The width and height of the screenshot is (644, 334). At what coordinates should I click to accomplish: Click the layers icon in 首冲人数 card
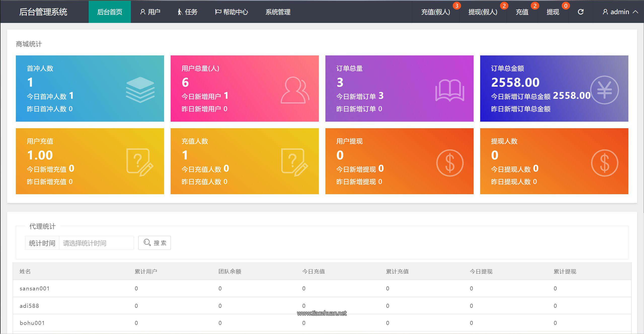140,90
